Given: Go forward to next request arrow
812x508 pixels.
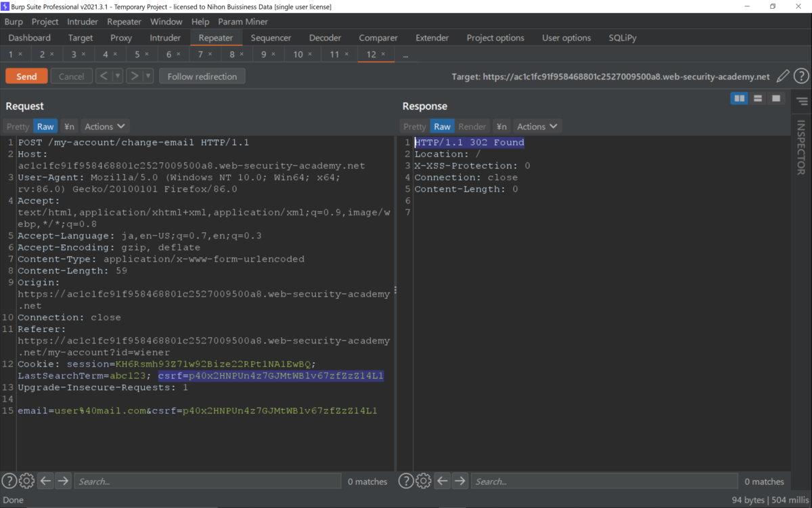Looking at the screenshot, I should [135, 76].
